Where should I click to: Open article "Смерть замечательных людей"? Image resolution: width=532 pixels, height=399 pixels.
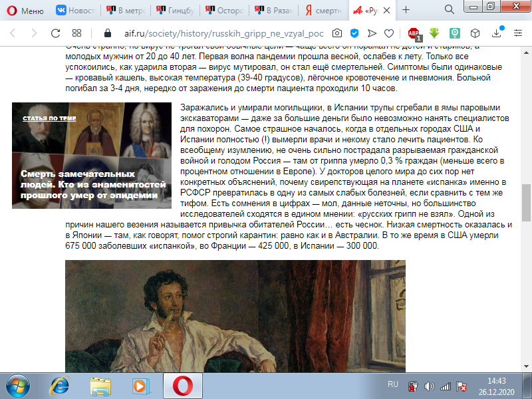(x=93, y=185)
